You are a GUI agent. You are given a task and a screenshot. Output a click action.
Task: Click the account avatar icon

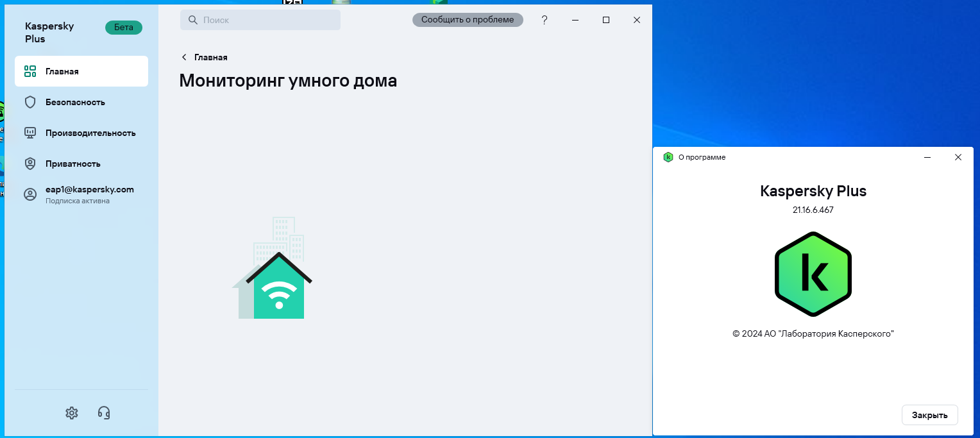click(30, 194)
